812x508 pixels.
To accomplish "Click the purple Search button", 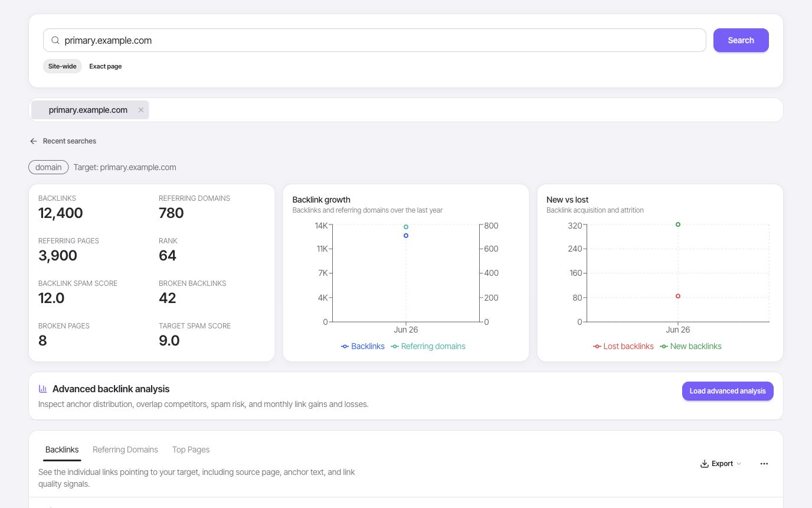I will [741, 40].
